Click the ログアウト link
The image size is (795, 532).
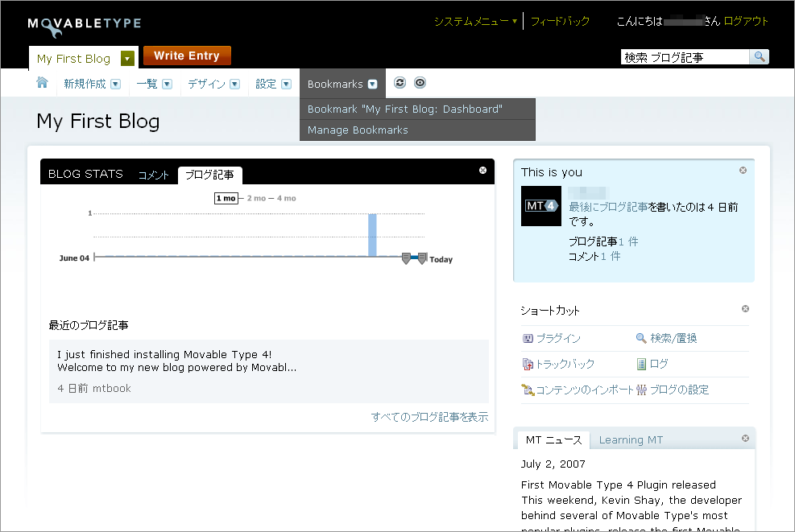coord(746,21)
